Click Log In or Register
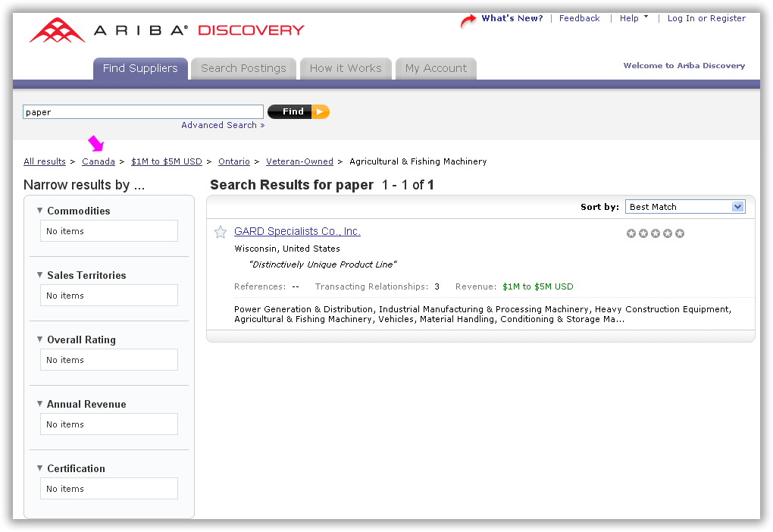 [x=706, y=17]
